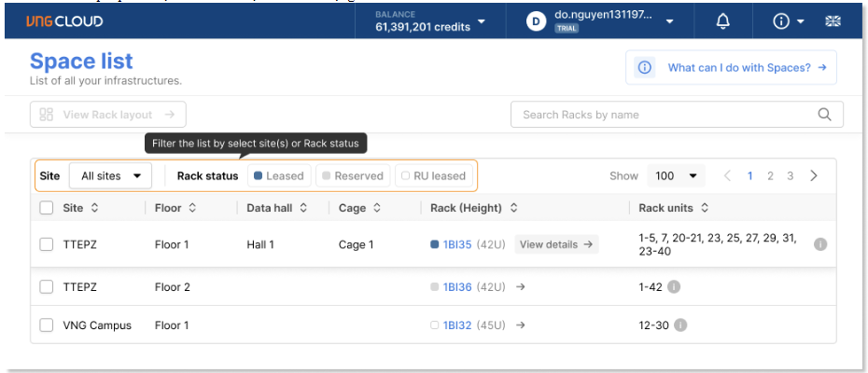This screenshot has width=868, height=373.
Task: Filter by Reserved rack status
Action: pyautogui.click(x=352, y=175)
